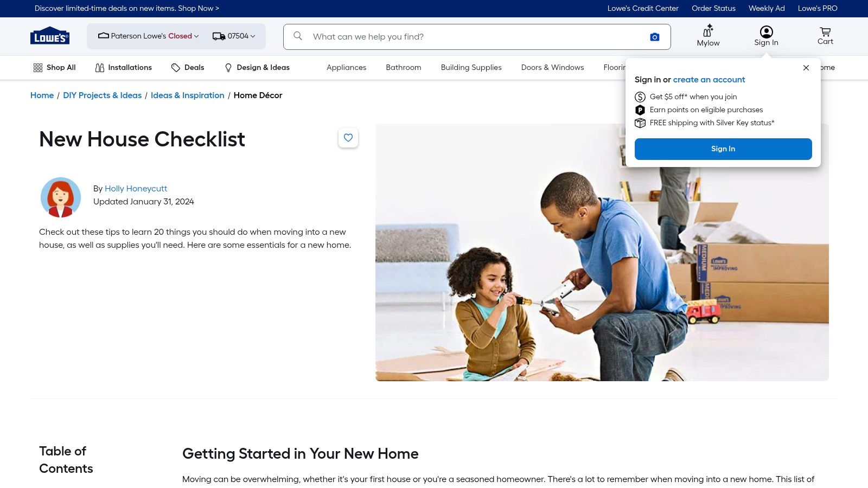Save article with the heart icon
The width and height of the screenshot is (868, 488).
(x=348, y=138)
